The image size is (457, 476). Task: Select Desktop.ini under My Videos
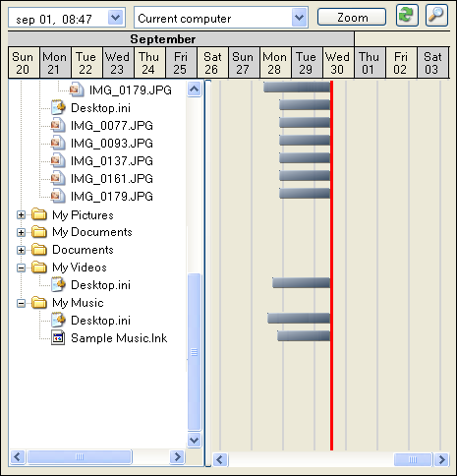point(100,285)
